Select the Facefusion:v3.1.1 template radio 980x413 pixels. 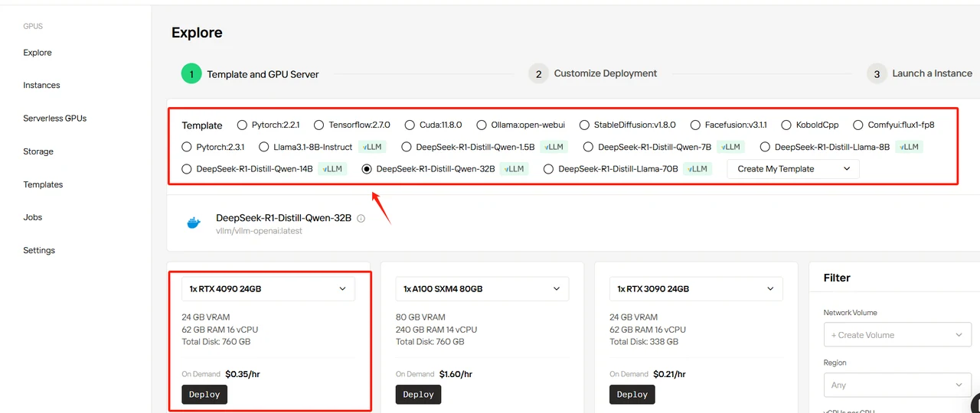[x=695, y=125]
